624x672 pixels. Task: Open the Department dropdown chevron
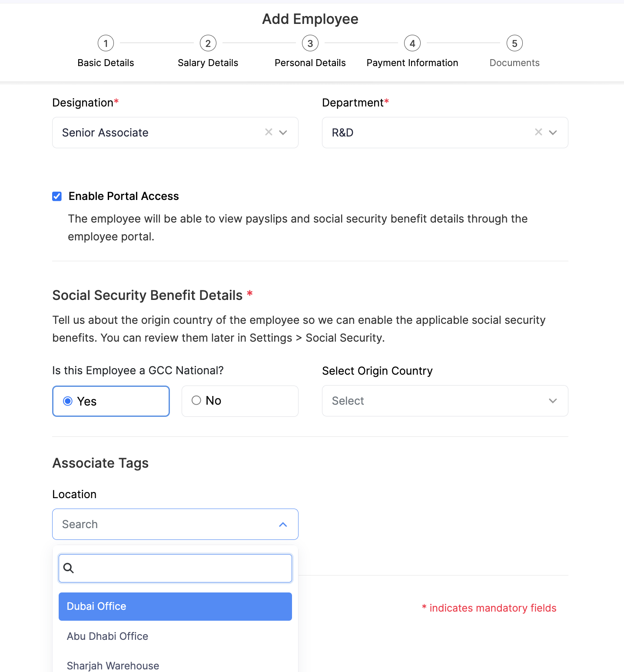(x=553, y=133)
